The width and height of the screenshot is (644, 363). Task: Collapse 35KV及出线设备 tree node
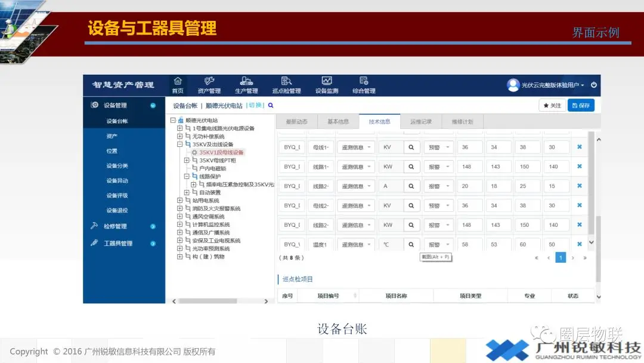click(179, 144)
